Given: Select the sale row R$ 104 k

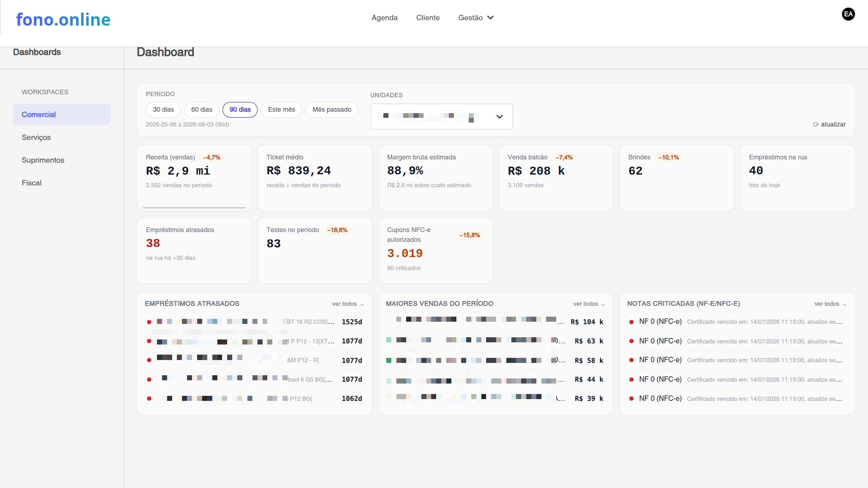Looking at the screenshot, I should coord(495,322).
